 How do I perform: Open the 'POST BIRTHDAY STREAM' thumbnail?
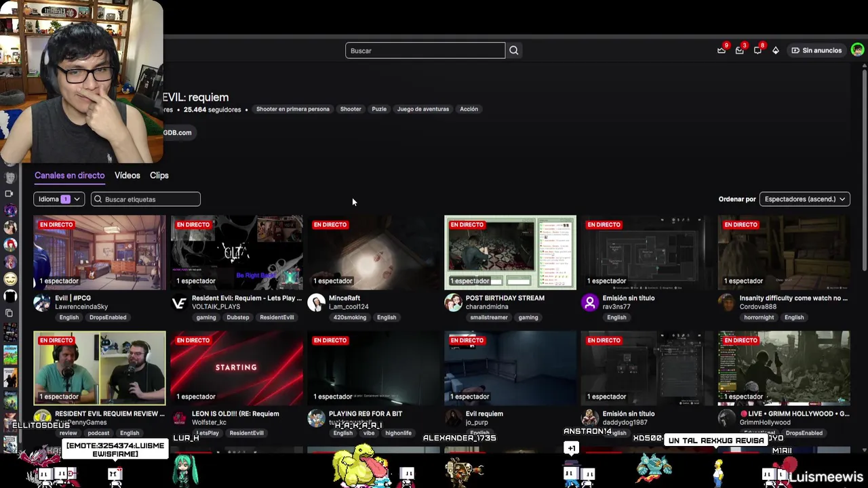[510, 253]
